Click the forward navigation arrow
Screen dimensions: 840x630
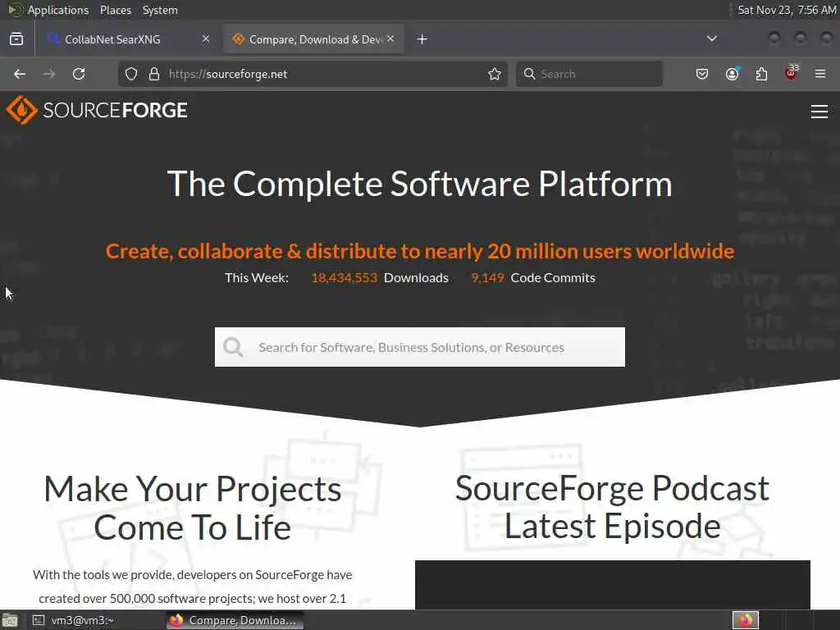coord(49,74)
